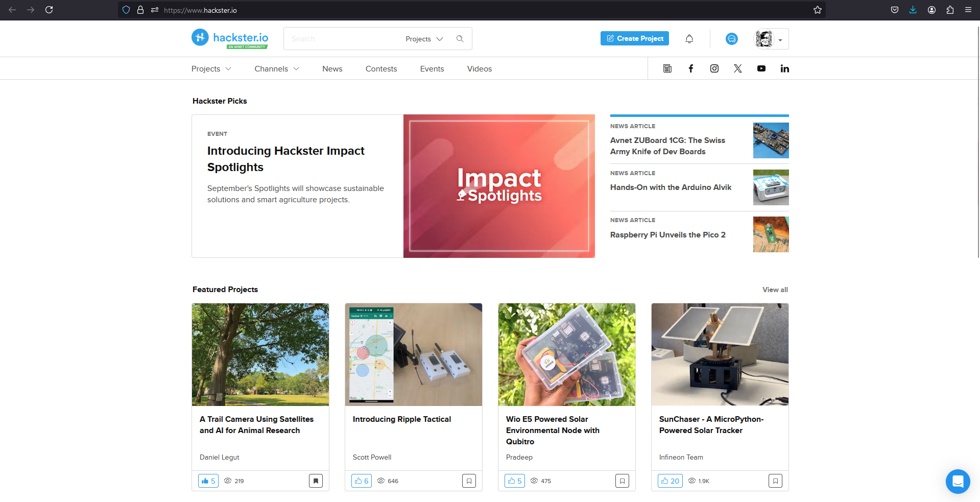Expand the Channels navigation menu
The width and height of the screenshot is (980, 502).
point(277,69)
